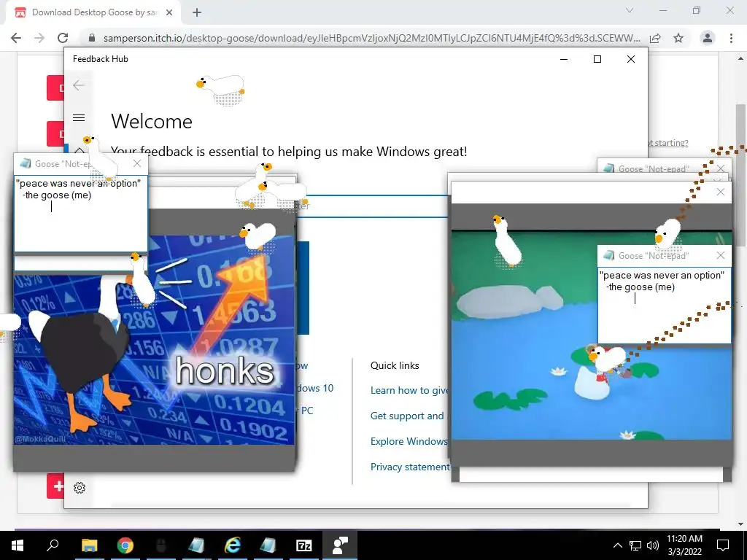Click the 'Welcome' heading in Feedback Hub

(152, 122)
